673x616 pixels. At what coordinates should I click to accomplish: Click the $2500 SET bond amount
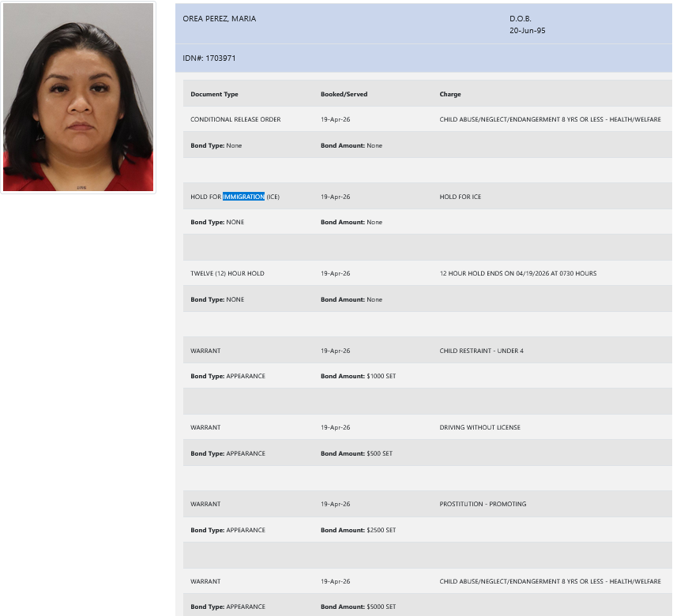click(382, 531)
